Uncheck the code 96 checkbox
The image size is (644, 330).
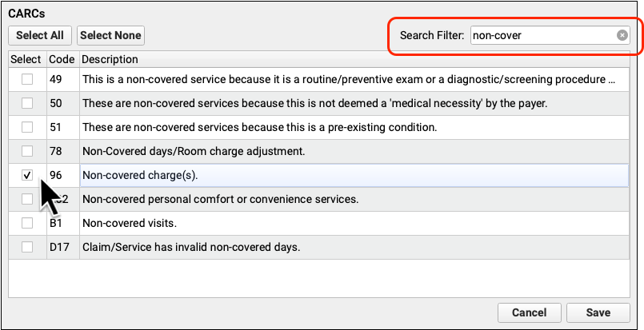point(27,175)
